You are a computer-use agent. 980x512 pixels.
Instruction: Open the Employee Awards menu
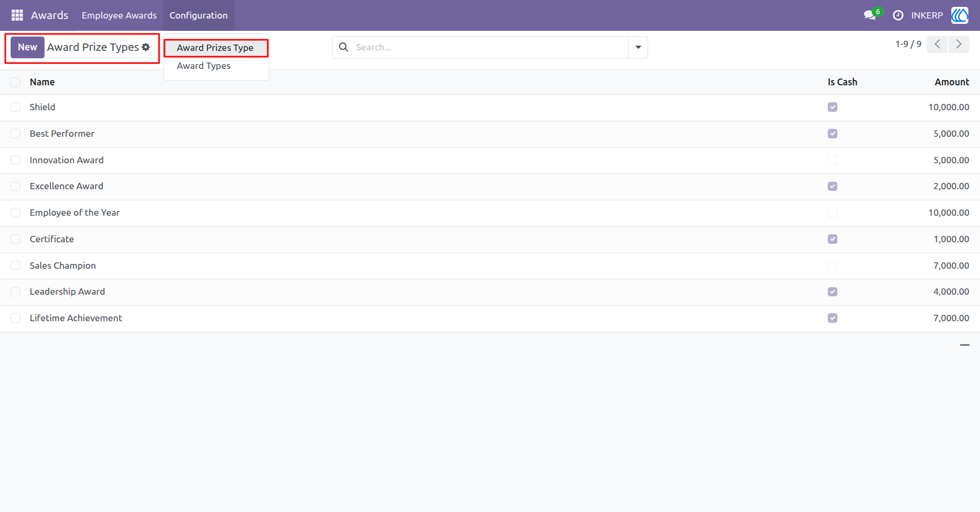pyautogui.click(x=119, y=15)
